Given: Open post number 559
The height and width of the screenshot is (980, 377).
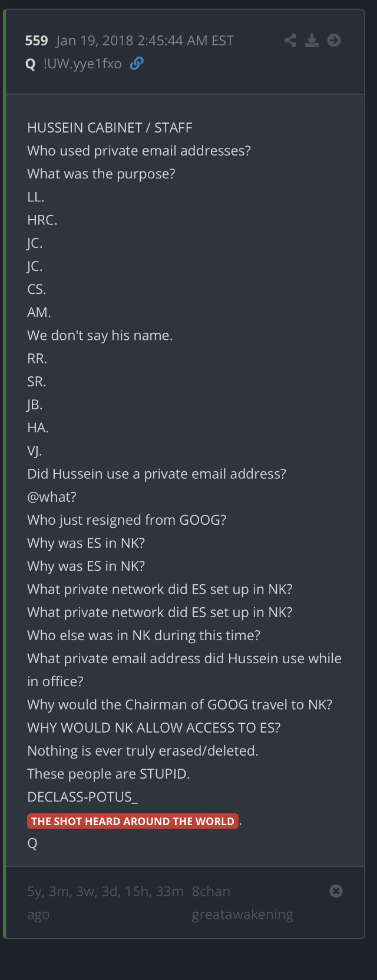Looking at the screenshot, I should (x=37, y=41).
